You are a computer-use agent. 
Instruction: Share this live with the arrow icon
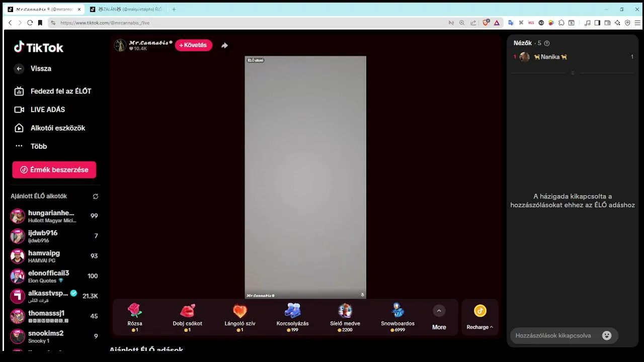(x=224, y=45)
